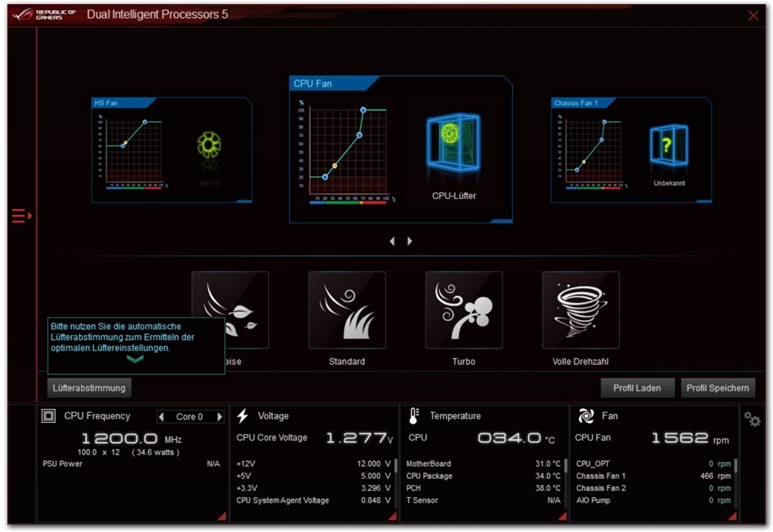The width and height of the screenshot is (773, 532).
Task: Click the Lüfterabstimmung button
Action: point(89,388)
